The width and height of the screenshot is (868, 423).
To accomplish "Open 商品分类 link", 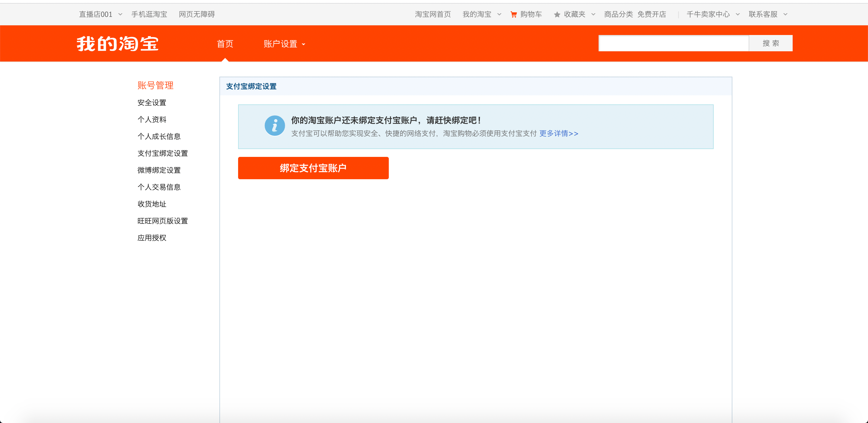I will point(618,14).
